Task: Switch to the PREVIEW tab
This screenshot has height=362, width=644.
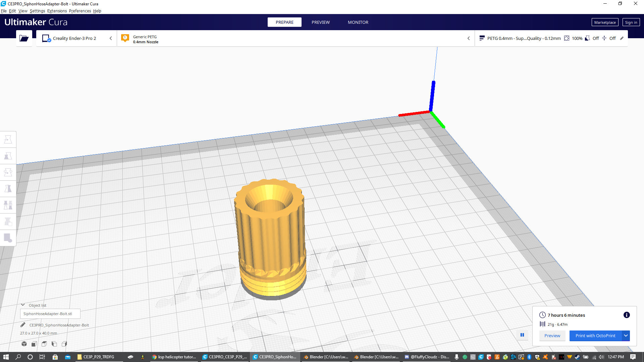Action: click(321, 22)
